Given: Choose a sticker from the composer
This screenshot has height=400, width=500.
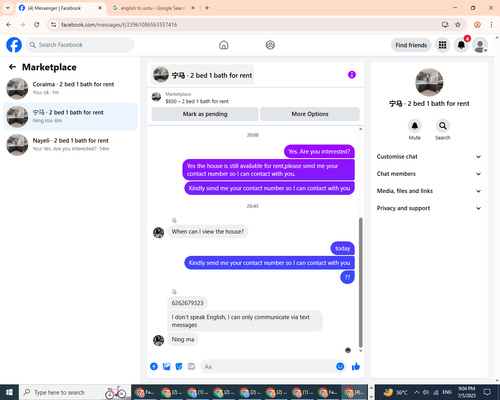Looking at the screenshot, I should point(179,366).
